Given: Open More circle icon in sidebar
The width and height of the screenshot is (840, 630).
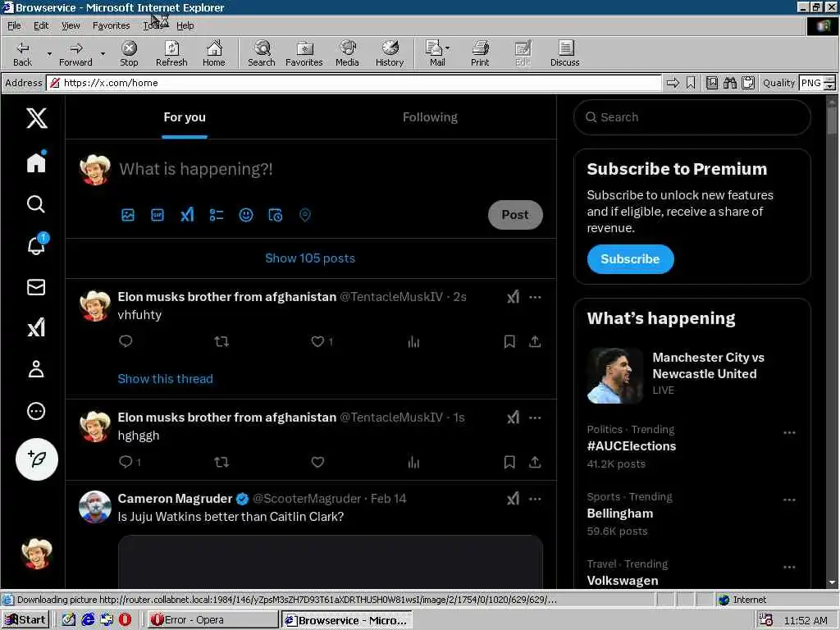Looking at the screenshot, I should [36, 411].
